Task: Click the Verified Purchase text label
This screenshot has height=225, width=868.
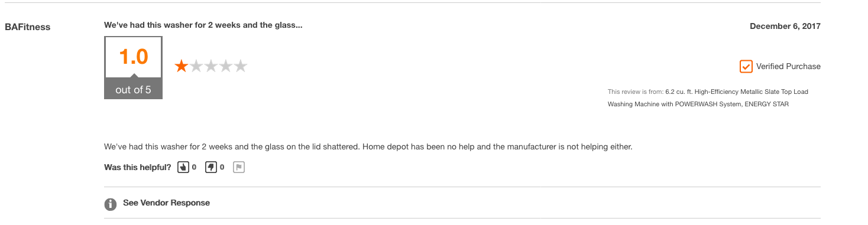Action: click(x=788, y=67)
